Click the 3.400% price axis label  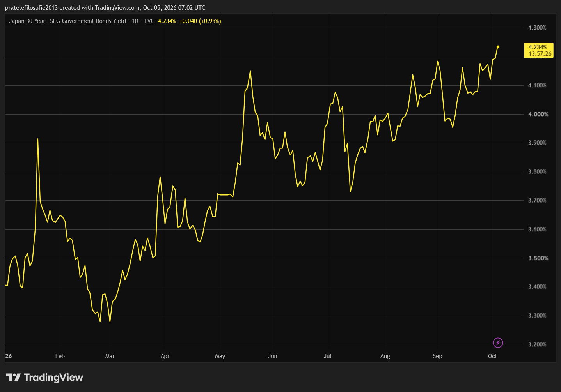click(x=537, y=287)
